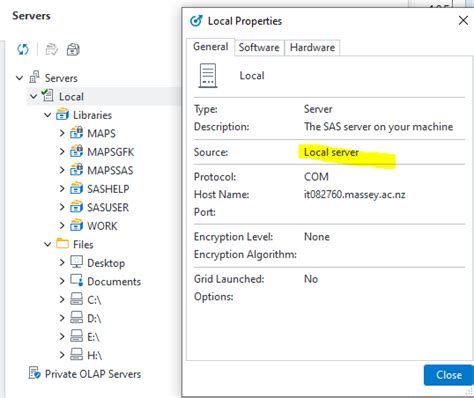Select the SASHELP library label

point(108,189)
